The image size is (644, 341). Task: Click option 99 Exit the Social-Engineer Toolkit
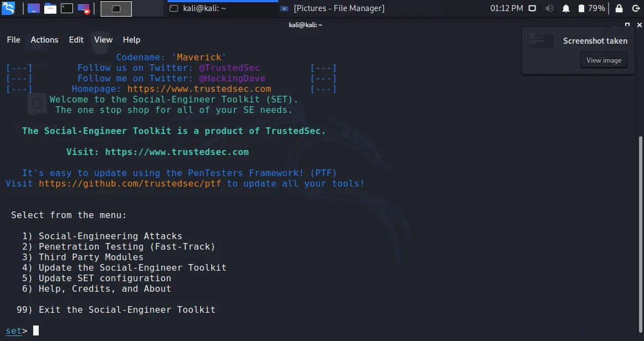coord(116,310)
